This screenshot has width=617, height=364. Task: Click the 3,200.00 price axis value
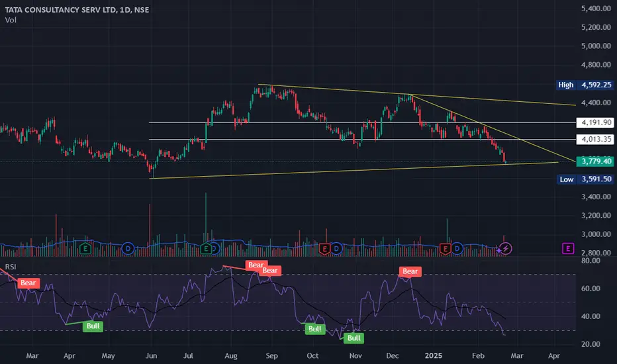(x=596, y=216)
